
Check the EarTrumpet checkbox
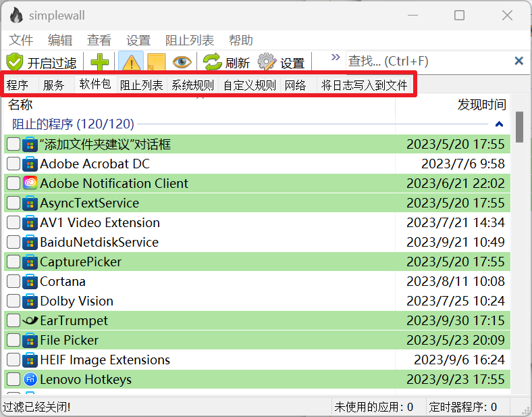pos(14,320)
